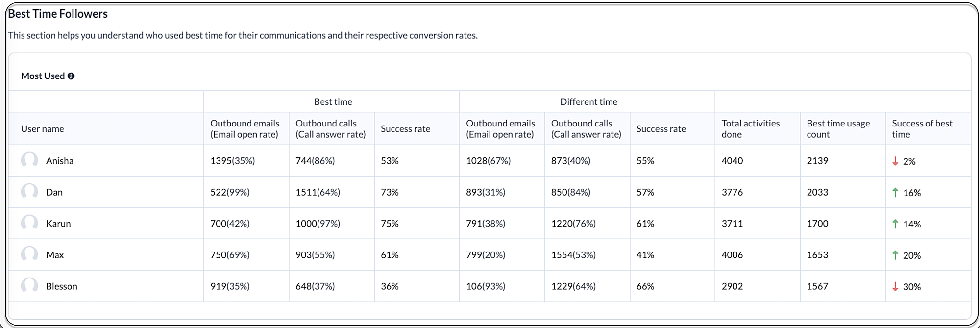The height and width of the screenshot is (328, 980).
Task: Click the Best time usage count header
Action: coord(838,128)
